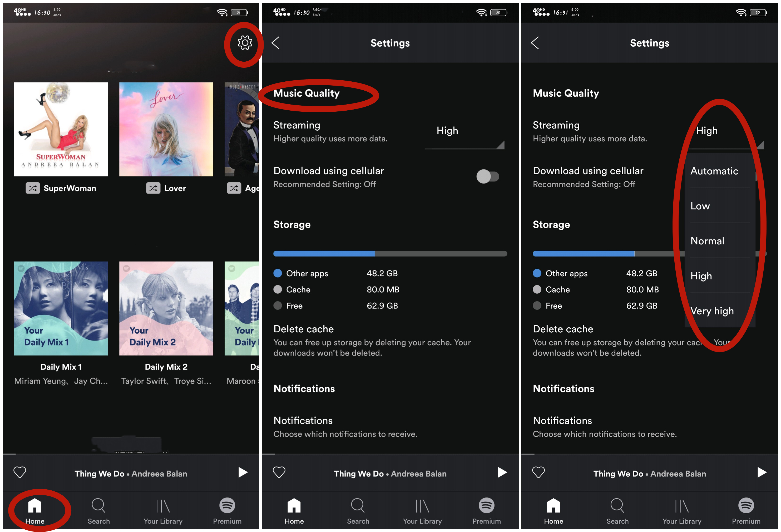Play Thing We Do on middle screen
This screenshot has height=532, width=781.
coord(502,472)
